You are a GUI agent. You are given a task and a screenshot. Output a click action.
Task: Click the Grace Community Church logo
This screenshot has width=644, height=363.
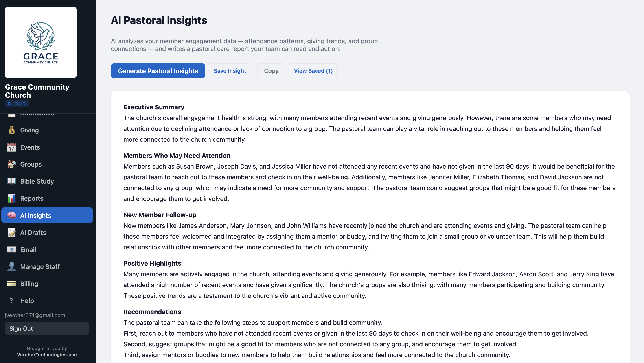(x=41, y=42)
